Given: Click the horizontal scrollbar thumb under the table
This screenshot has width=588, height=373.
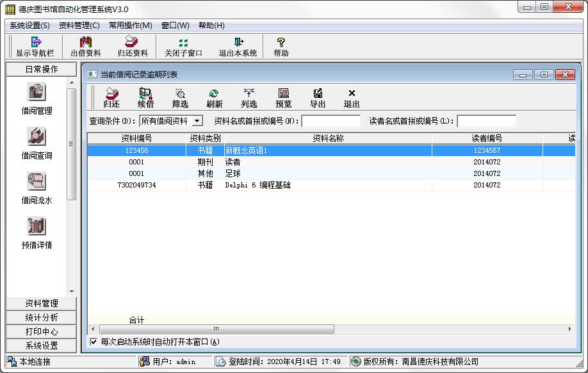Looking at the screenshot, I should 215,329.
